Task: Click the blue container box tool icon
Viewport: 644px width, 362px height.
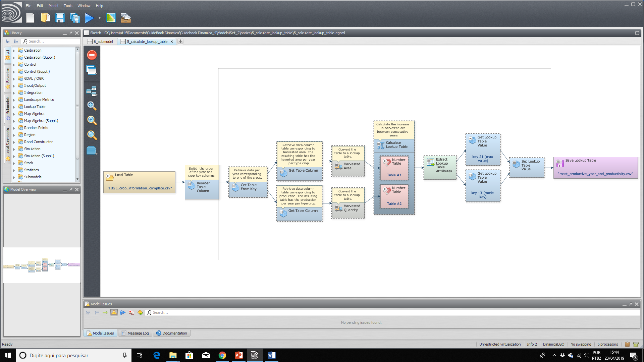Action: [92, 150]
